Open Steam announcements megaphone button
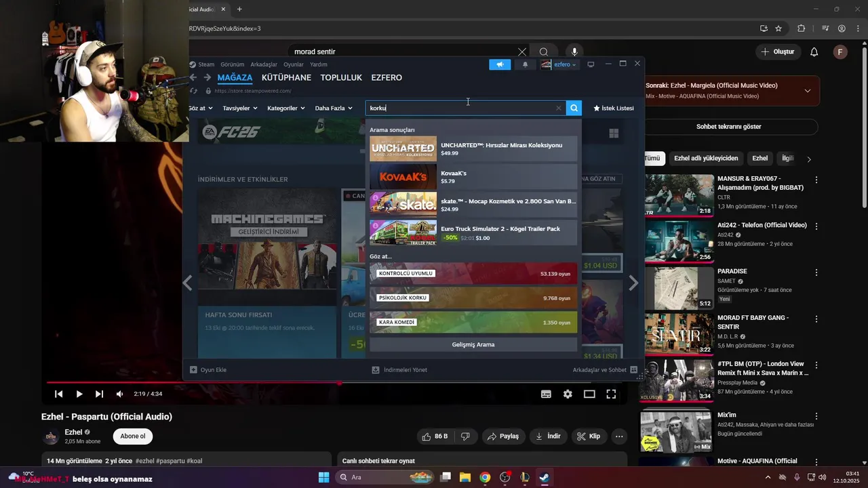 pyautogui.click(x=500, y=64)
